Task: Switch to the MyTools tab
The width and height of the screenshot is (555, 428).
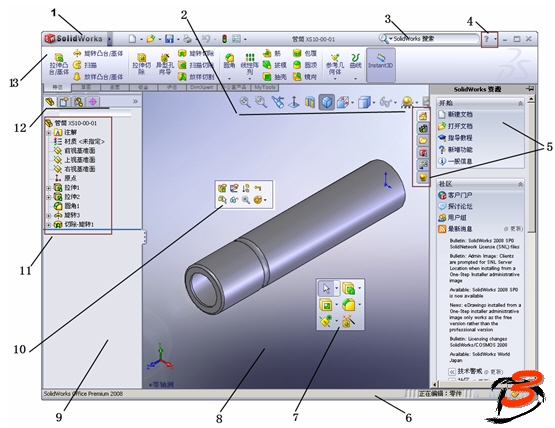Action: (x=265, y=87)
